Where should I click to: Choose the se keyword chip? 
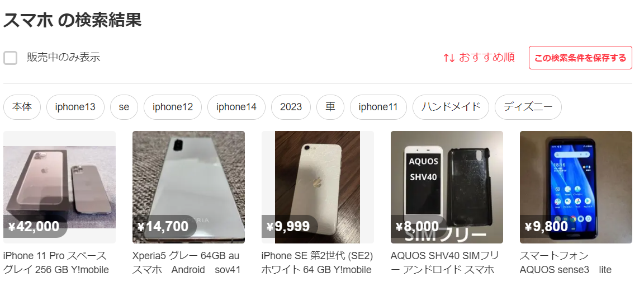tap(124, 107)
